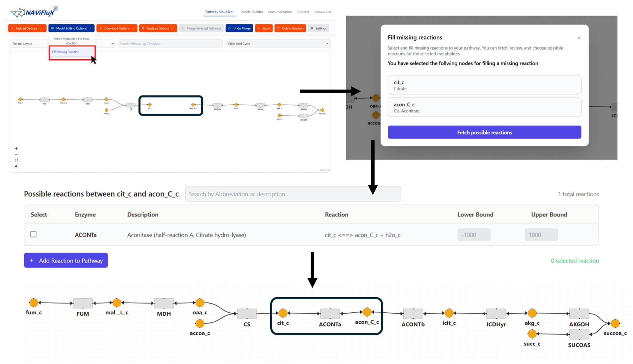Click the zoom in canvas control
Screen dimensions: 633x364
point(16,148)
